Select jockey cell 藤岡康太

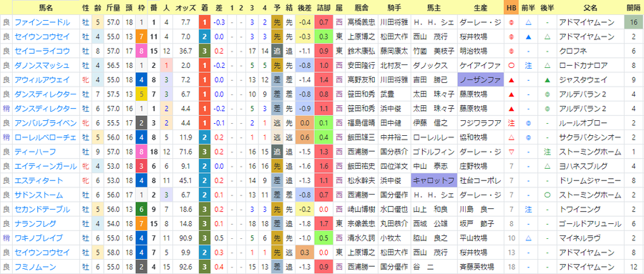pos(394,52)
